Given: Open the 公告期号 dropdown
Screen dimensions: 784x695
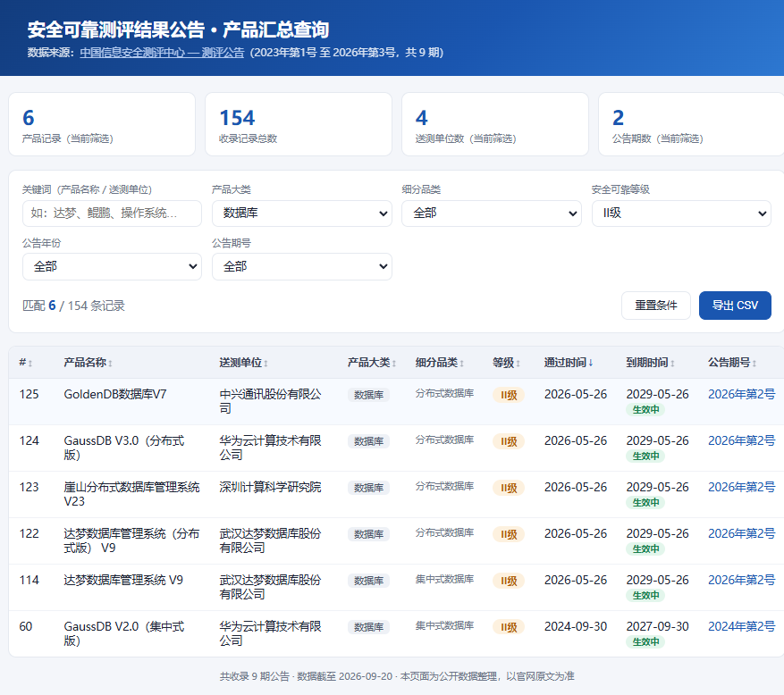Looking at the screenshot, I should tap(301, 266).
